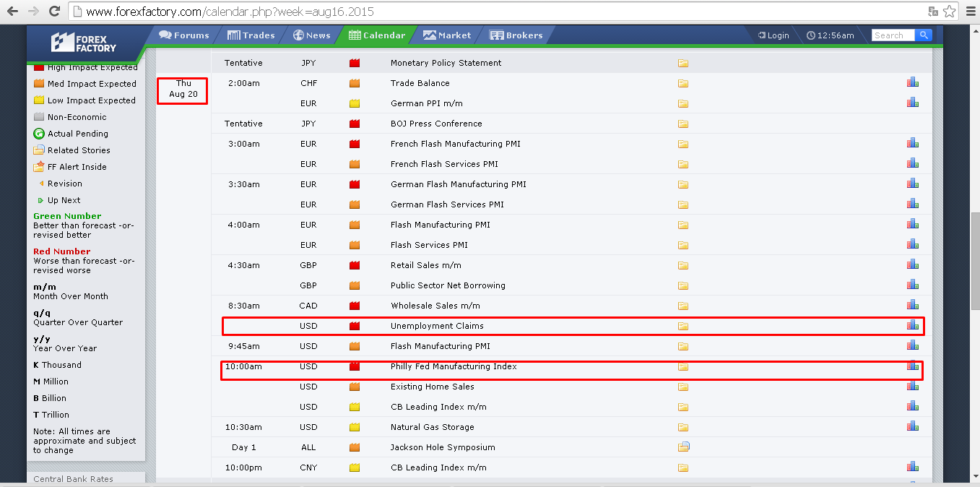
Task: Open the Market tab
Action: 447,35
